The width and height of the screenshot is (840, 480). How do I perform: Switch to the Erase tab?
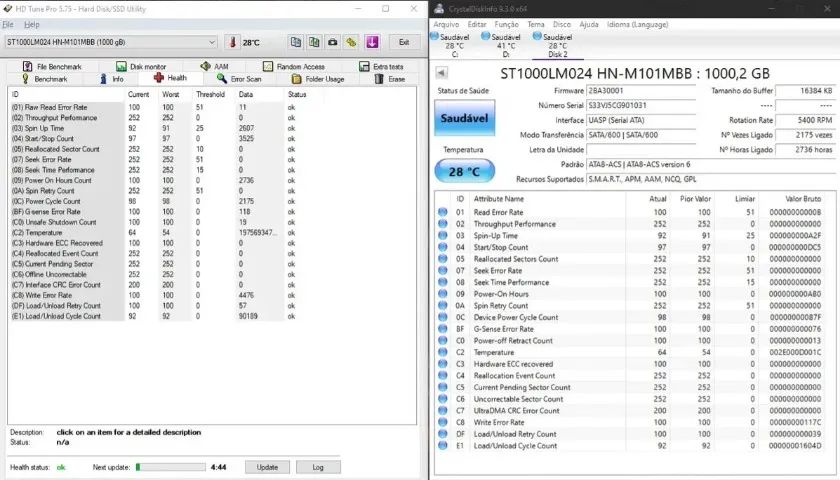click(x=389, y=79)
